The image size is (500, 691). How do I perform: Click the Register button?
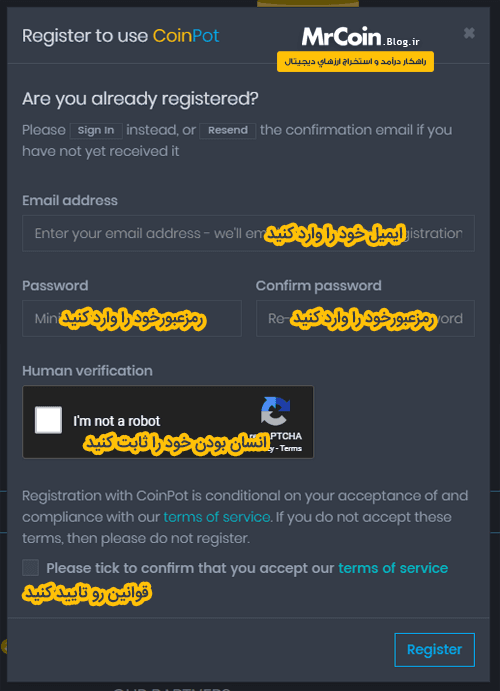tap(434, 650)
